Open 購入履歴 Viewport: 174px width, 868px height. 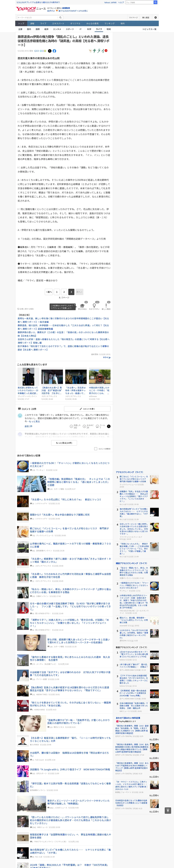coord(146,18)
